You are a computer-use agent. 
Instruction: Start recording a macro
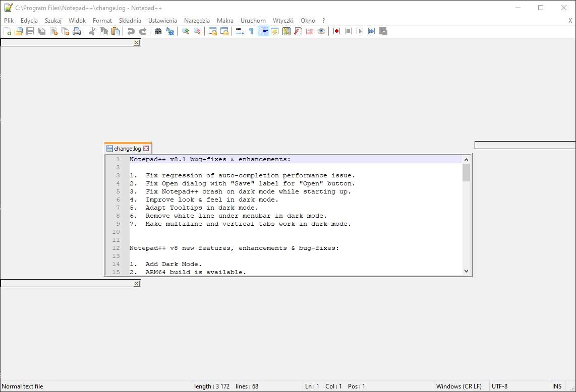(x=336, y=32)
